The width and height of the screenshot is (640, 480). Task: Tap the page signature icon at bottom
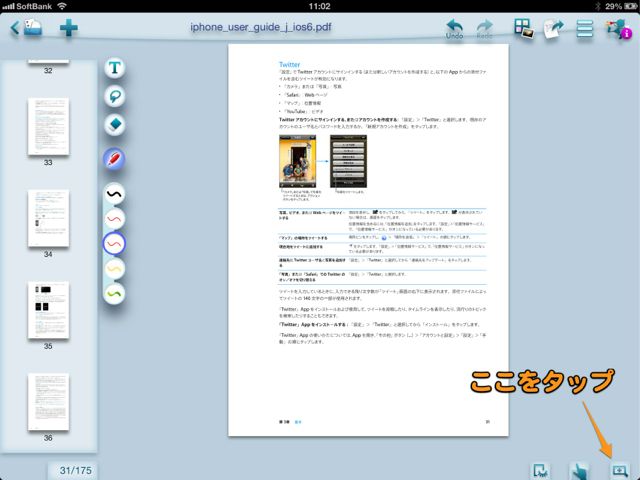coord(540,471)
